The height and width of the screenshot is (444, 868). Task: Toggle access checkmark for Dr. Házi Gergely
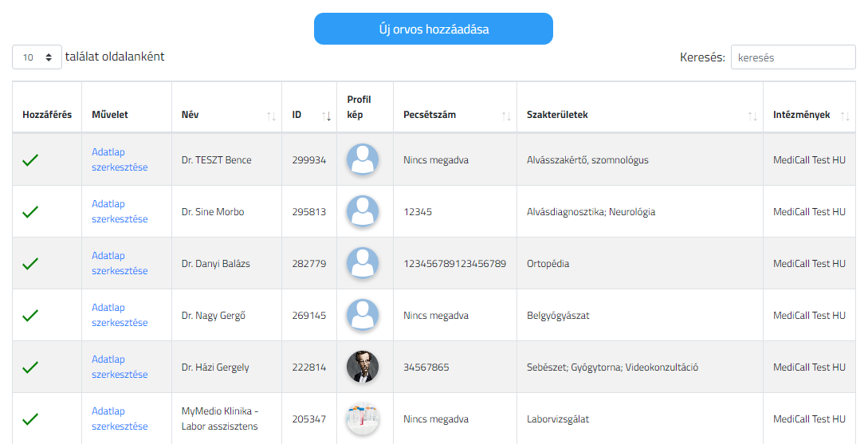coord(30,367)
